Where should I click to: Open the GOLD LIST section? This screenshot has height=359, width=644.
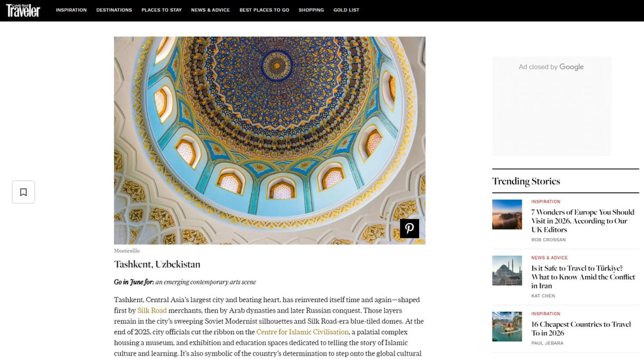(x=346, y=9)
